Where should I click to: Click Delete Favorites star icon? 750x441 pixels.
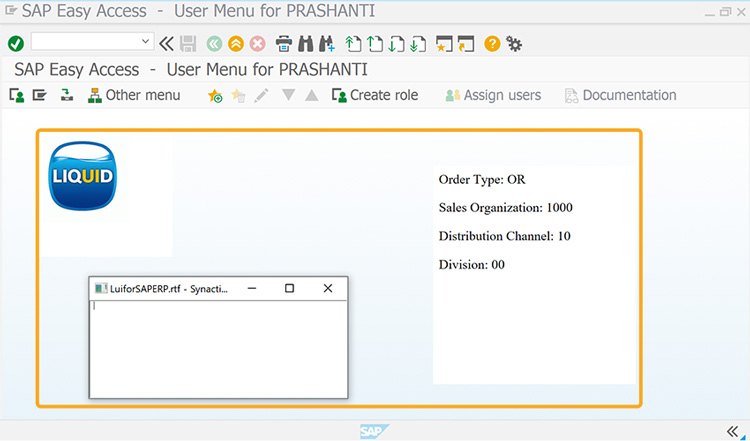click(x=238, y=96)
